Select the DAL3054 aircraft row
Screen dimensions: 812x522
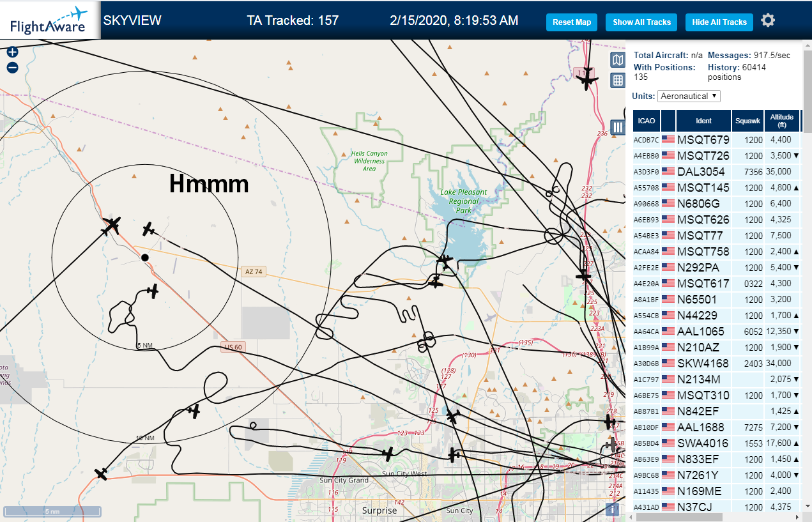(716, 171)
